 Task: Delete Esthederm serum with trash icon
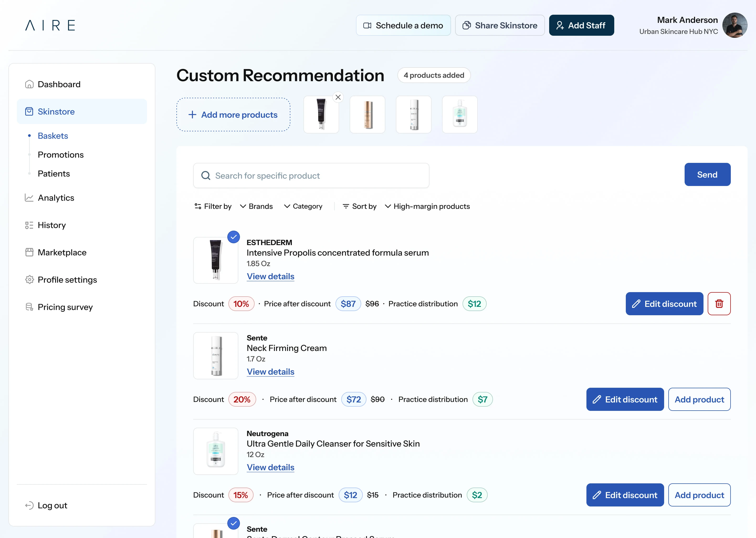tap(719, 303)
